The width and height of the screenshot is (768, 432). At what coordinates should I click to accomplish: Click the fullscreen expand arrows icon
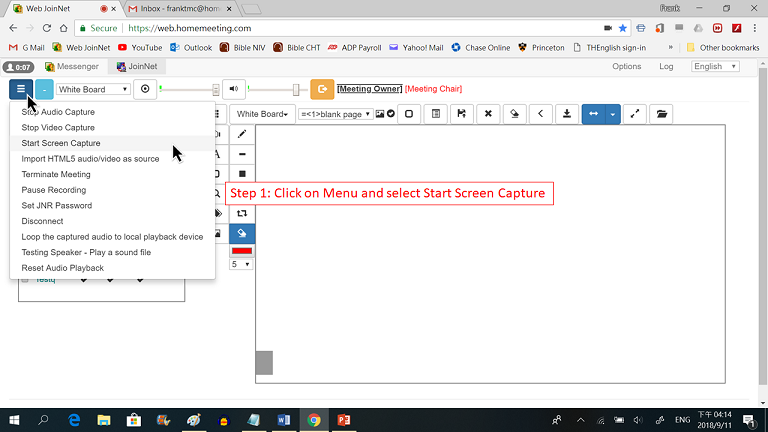tap(635, 114)
